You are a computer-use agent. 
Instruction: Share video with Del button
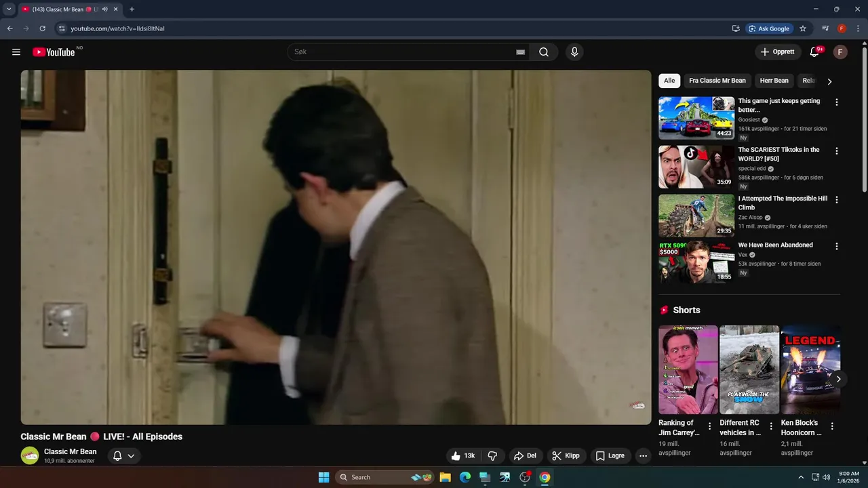click(525, 456)
